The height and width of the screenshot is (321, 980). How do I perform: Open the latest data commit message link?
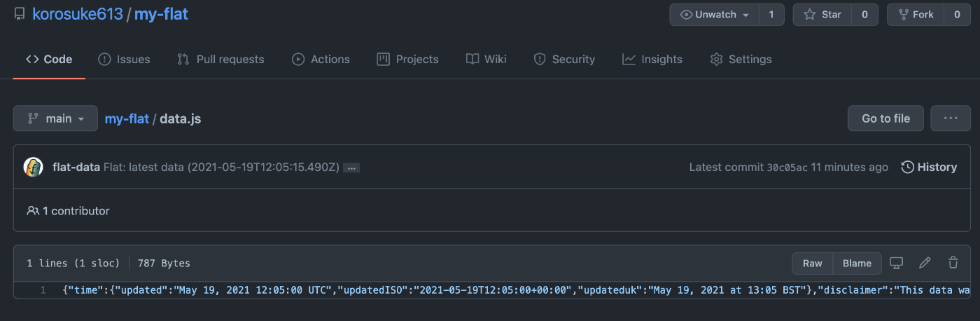(x=221, y=167)
